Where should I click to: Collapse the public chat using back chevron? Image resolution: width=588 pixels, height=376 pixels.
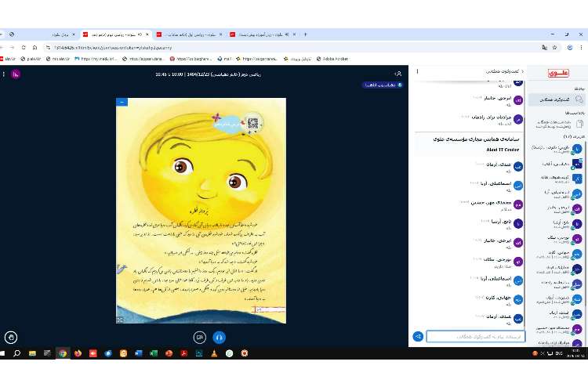pos(522,71)
